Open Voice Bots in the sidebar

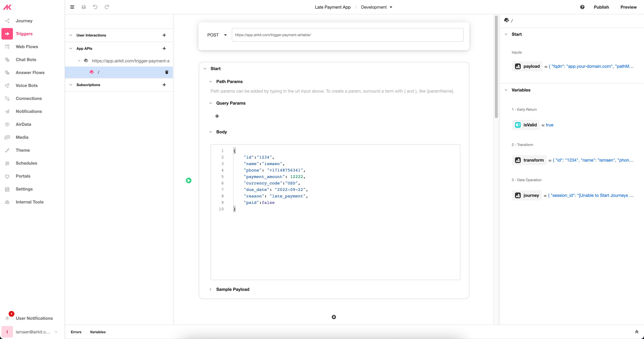[26, 86]
